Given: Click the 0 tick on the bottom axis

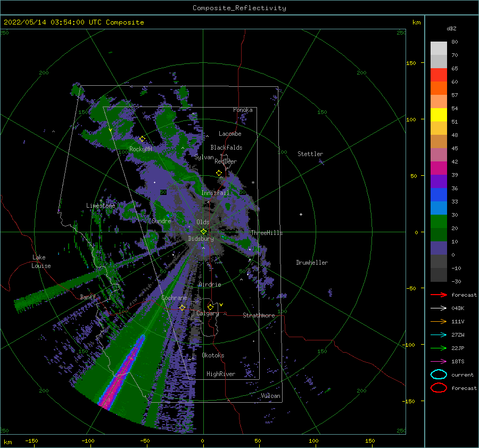Looking at the screenshot, I should [x=202, y=441].
